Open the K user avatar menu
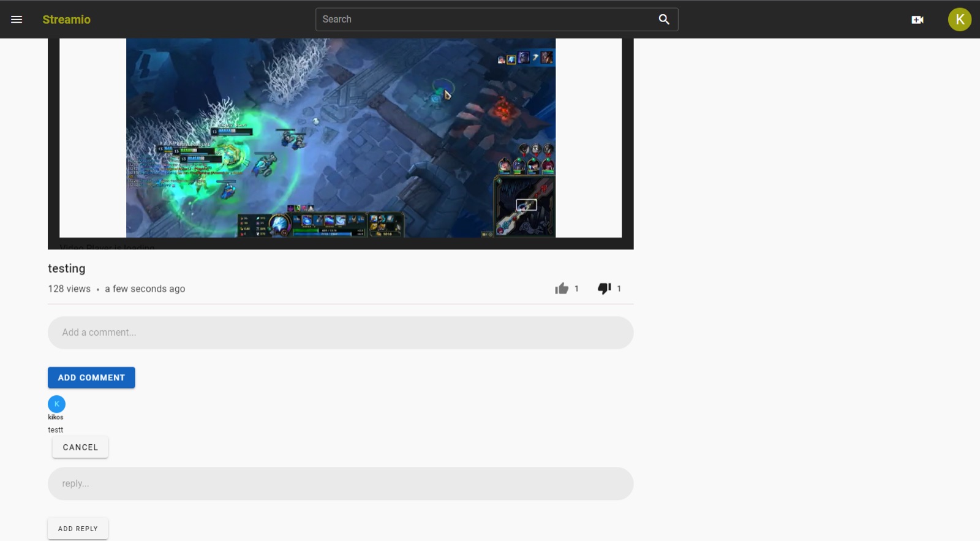The height and width of the screenshot is (541, 980). (960, 20)
